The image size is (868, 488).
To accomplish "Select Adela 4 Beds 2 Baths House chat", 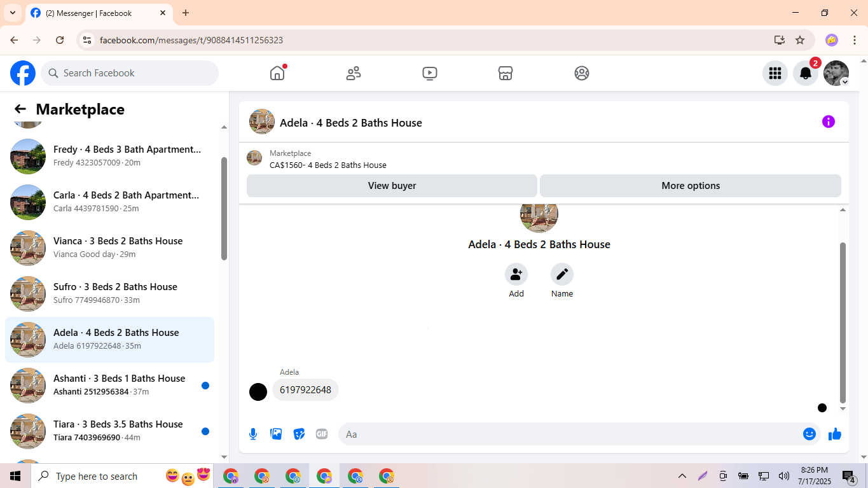I will pos(109,339).
